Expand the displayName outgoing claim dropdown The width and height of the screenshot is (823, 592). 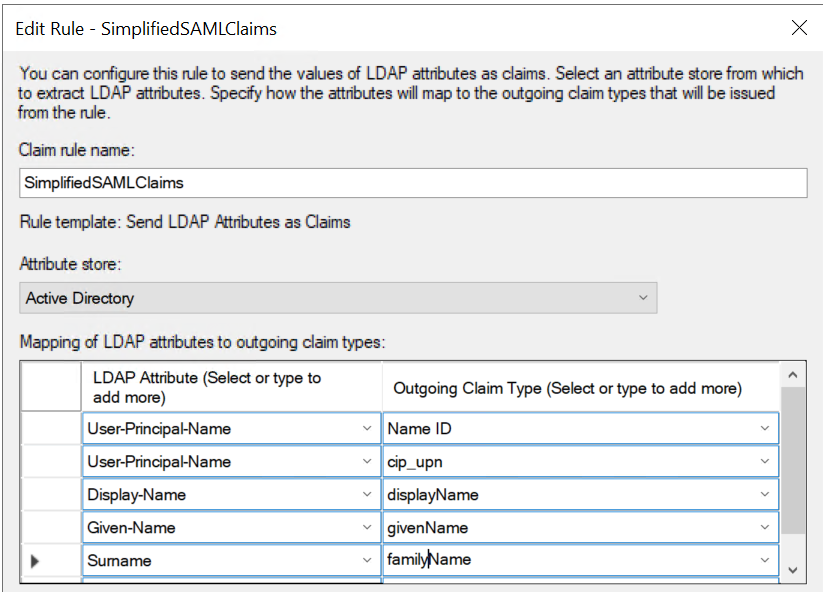click(x=765, y=495)
